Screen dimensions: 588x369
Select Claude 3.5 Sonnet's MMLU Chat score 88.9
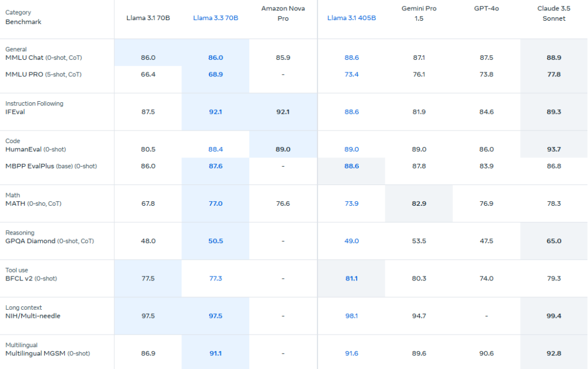554,58
